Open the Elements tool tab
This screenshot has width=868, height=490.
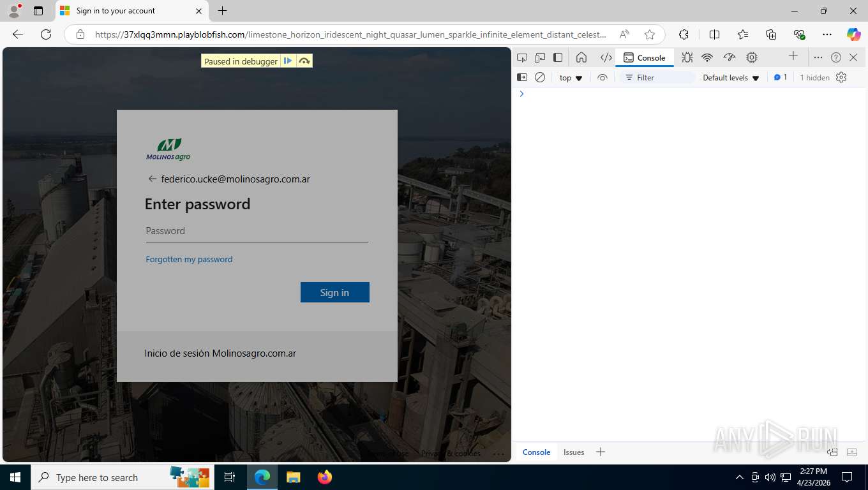(606, 57)
